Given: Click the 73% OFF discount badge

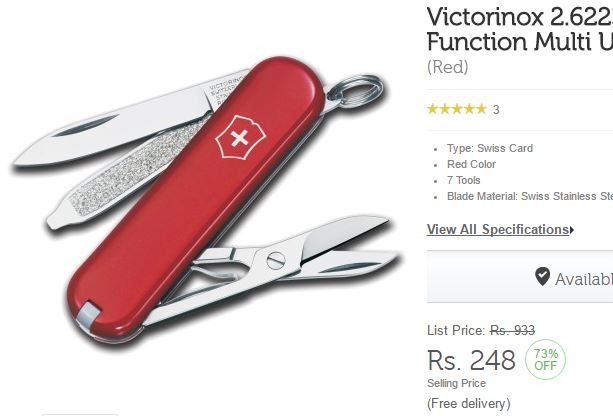Looking at the screenshot, I should 545,359.
